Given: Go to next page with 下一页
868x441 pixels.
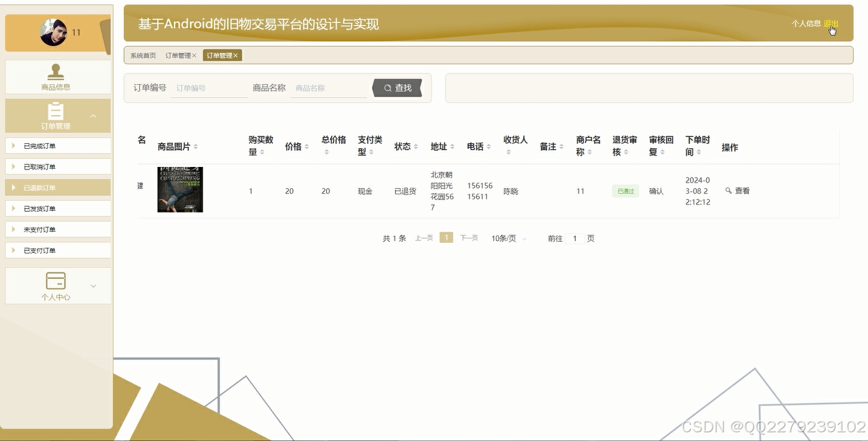Looking at the screenshot, I should click(x=468, y=238).
